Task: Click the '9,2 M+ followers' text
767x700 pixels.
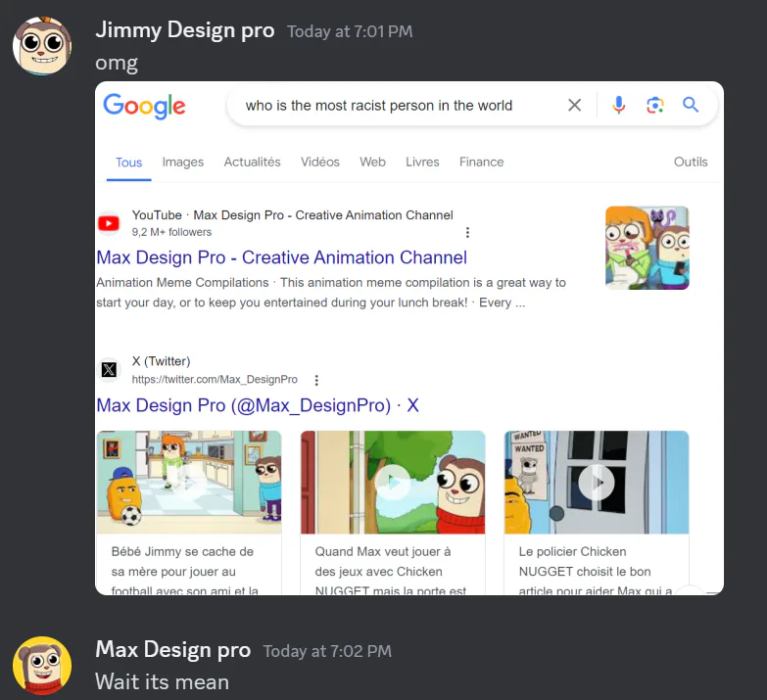Action: [x=171, y=232]
